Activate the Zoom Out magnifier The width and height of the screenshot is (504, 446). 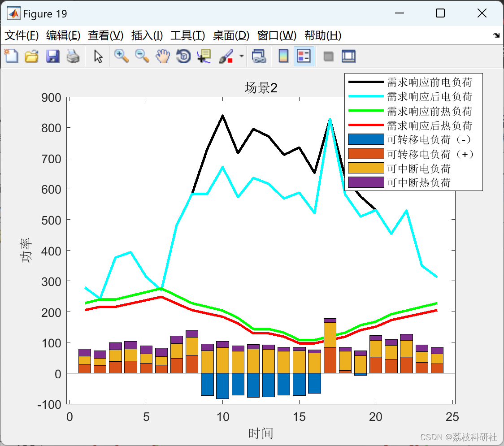tap(142, 56)
